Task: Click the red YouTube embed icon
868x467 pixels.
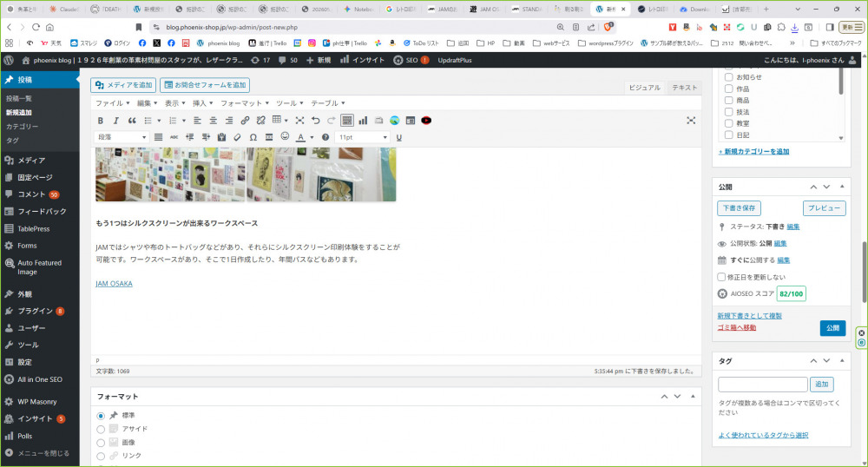Action: click(x=426, y=121)
